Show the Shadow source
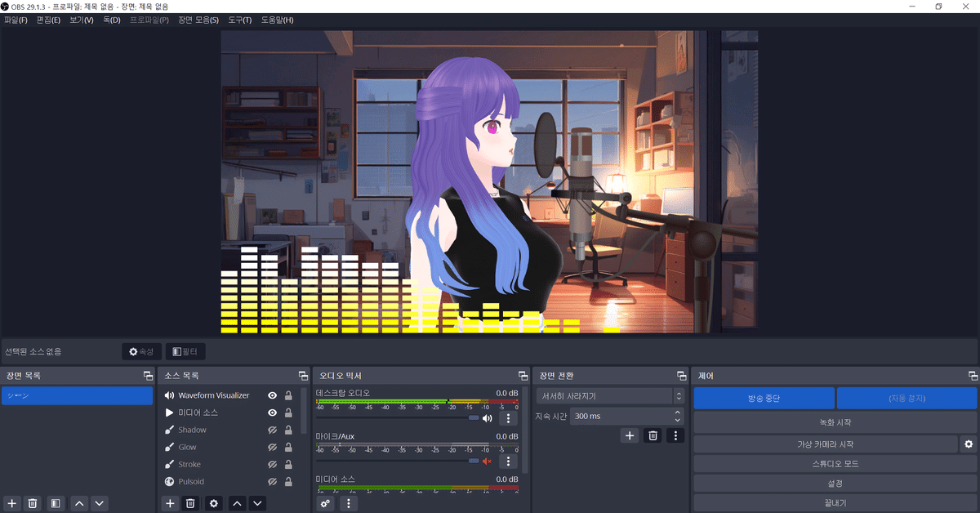980x513 pixels. coord(273,430)
